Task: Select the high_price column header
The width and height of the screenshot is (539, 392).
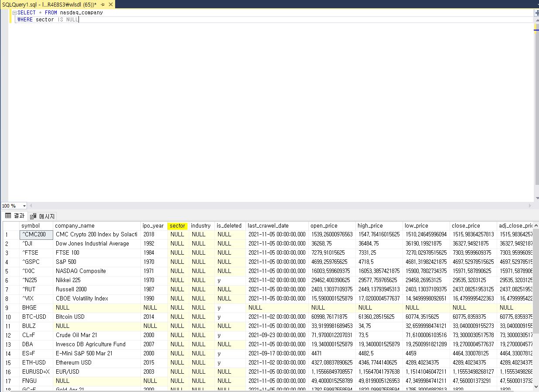Action: coord(379,226)
